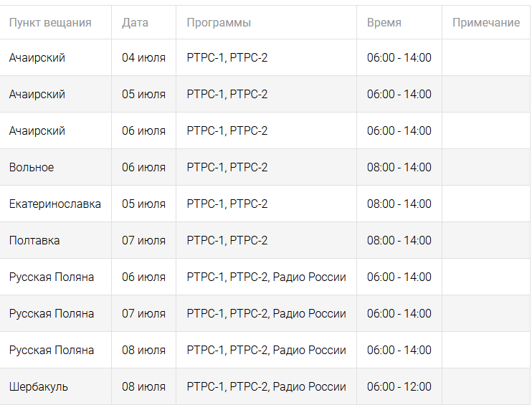
Task: Click the "Вольное" broadcast point cell
Action: 32,168
